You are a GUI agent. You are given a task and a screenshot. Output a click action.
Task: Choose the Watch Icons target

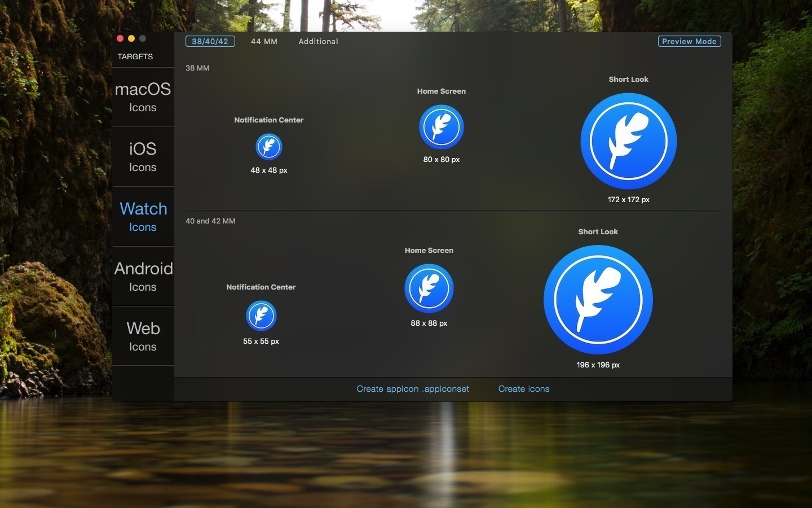(x=143, y=217)
